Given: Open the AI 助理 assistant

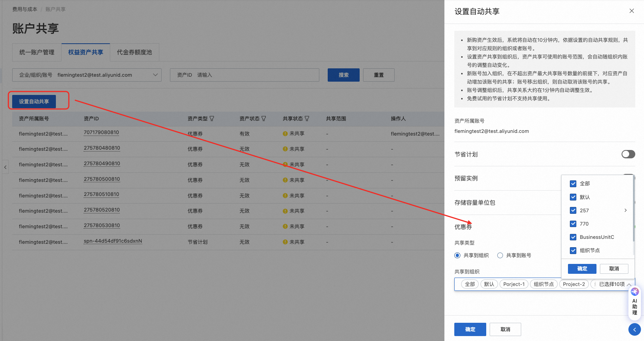Looking at the screenshot, I should [634, 303].
